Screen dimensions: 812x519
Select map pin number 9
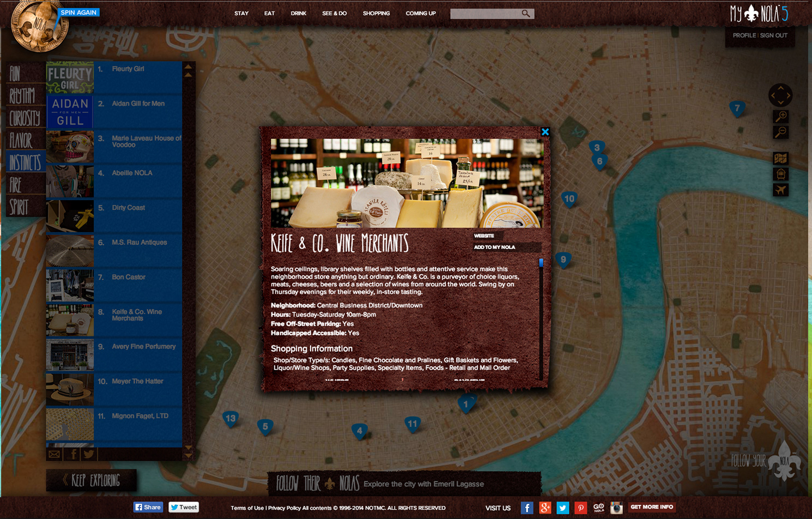(563, 259)
